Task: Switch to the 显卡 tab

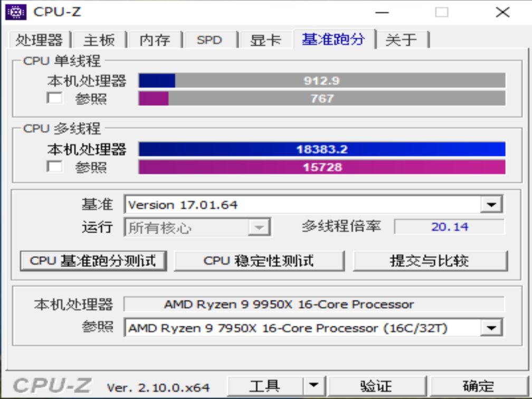Action: point(265,39)
